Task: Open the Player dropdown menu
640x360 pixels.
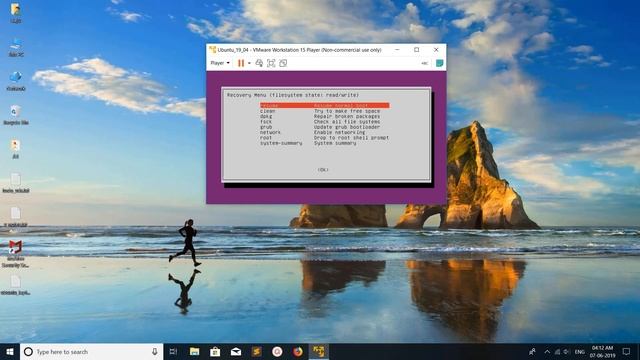Action: pos(220,63)
